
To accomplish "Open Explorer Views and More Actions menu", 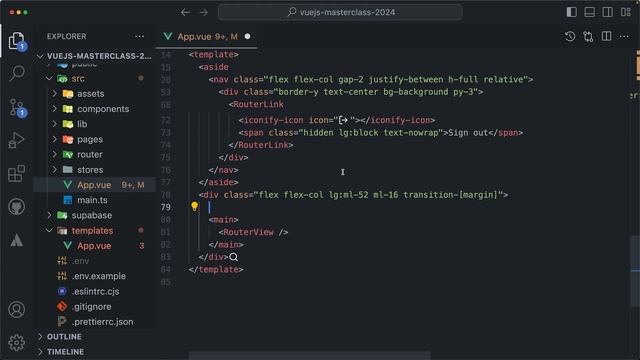I will click(140, 37).
